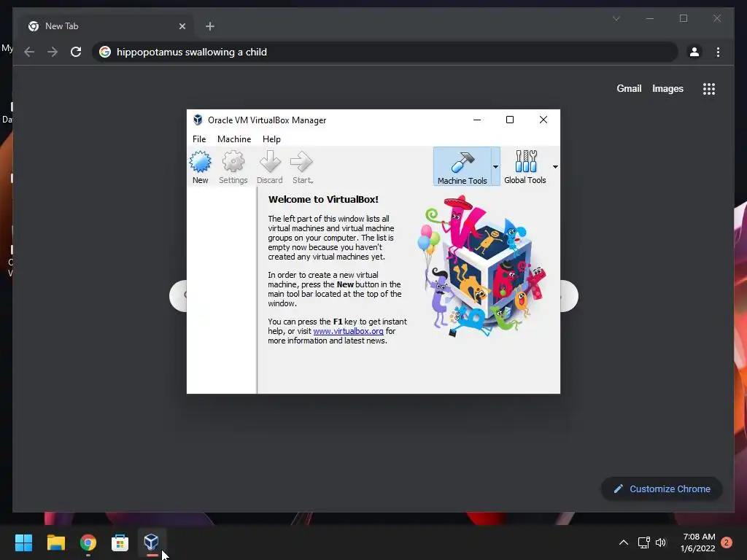Click VirtualBox icon in taskbar
This screenshot has width=747, height=560.
(x=152, y=542)
